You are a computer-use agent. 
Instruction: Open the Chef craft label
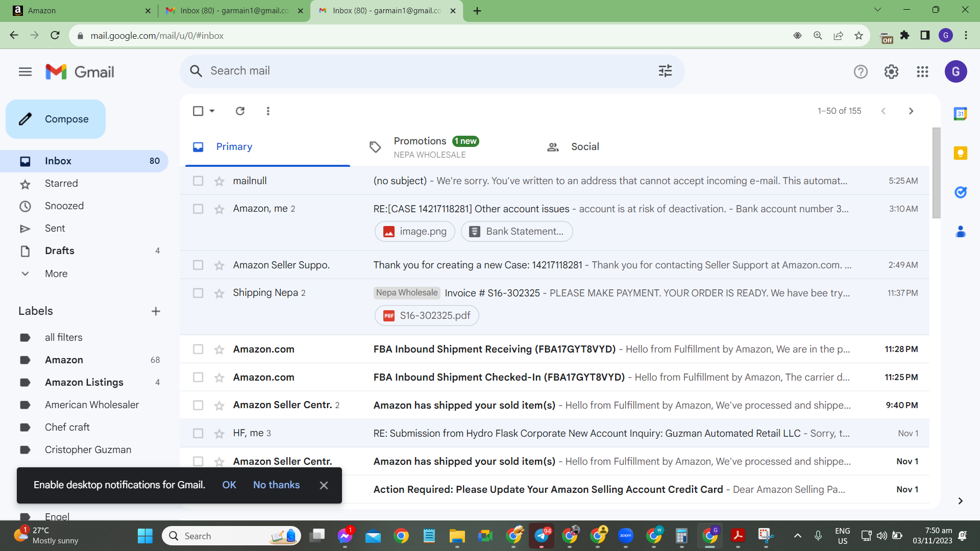click(x=67, y=428)
